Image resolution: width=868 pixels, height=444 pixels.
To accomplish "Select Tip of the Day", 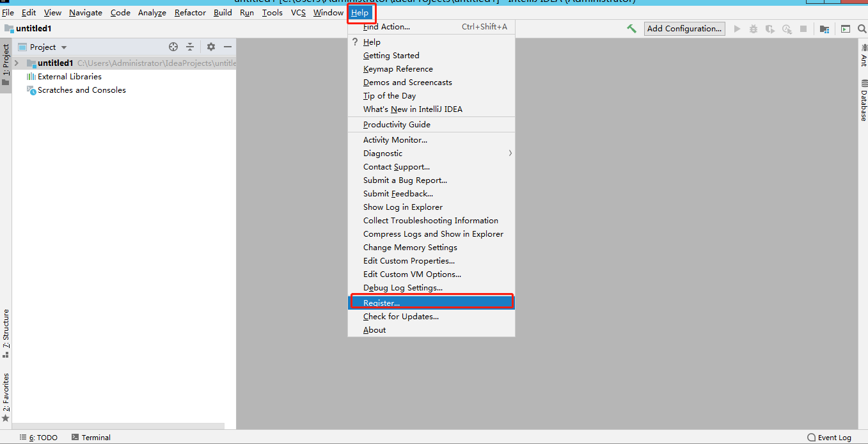I will [431, 96].
